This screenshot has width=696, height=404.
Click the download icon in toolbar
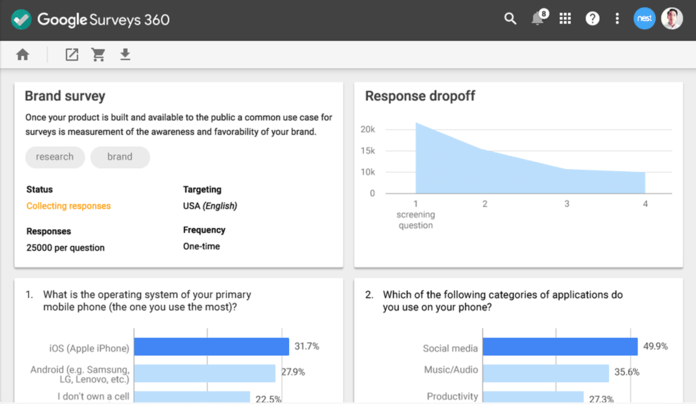(x=125, y=55)
